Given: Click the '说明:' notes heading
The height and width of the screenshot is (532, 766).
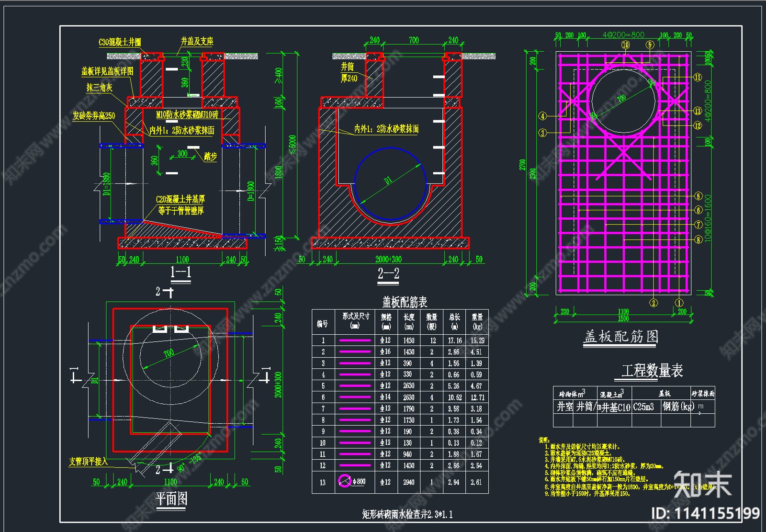Looking at the screenshot, I should click(544, 440).
